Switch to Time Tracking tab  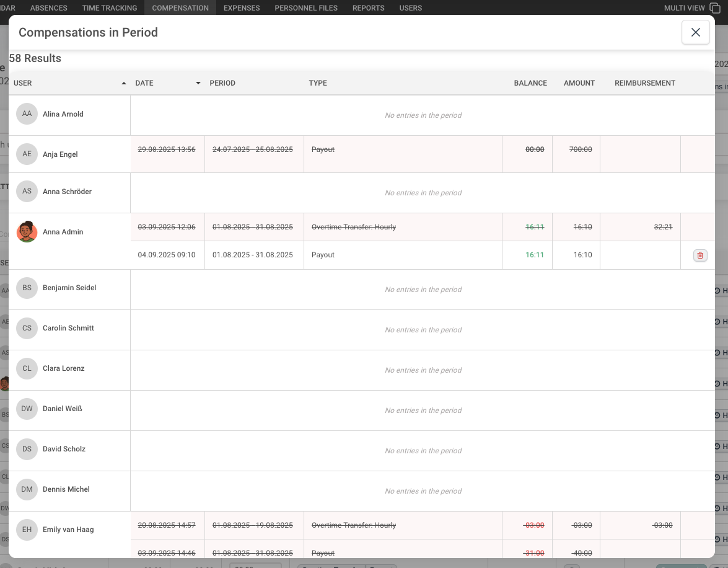110,8
